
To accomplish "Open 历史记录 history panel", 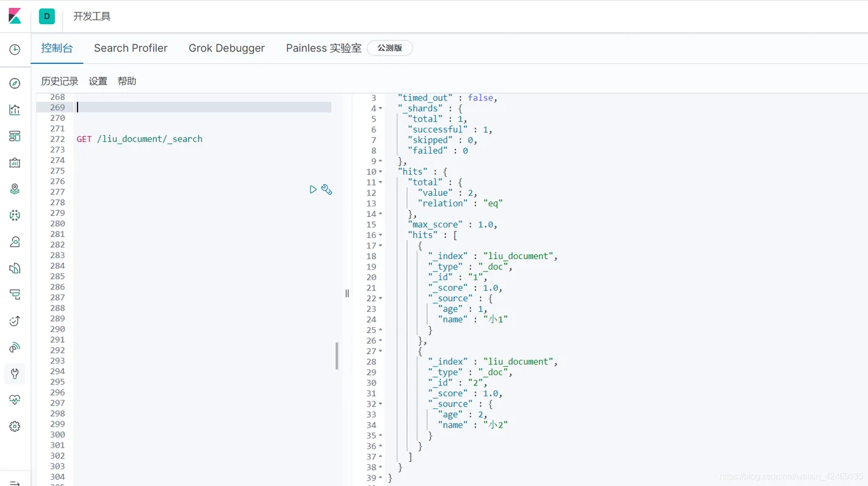I will point(60,81).
